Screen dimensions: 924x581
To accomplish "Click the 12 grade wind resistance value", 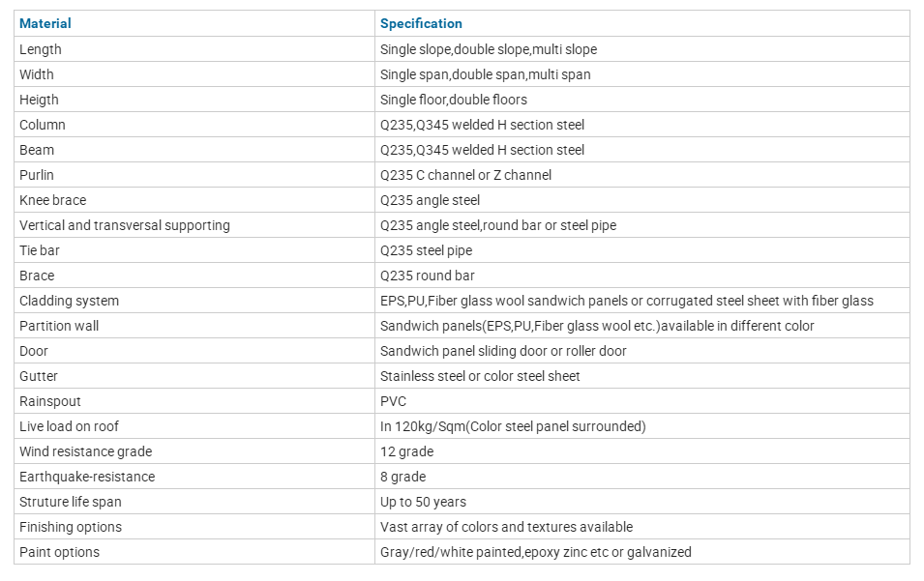I will coord(406,451).
